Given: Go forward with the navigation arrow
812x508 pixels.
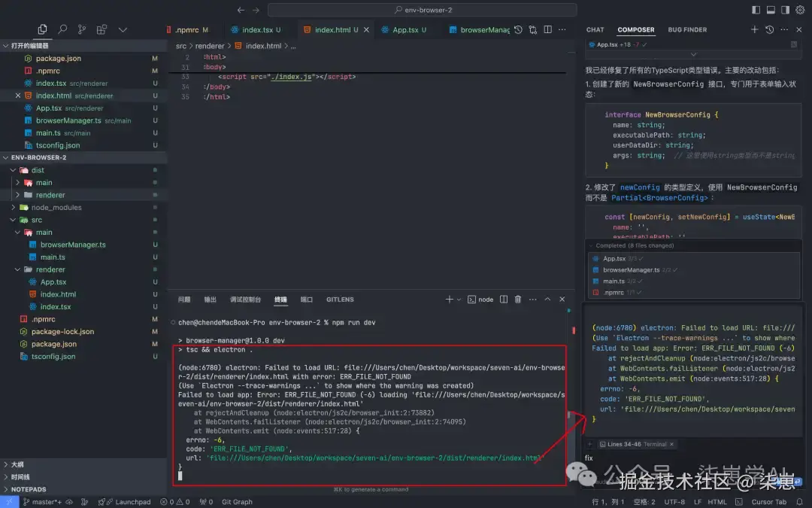Looking at the screenshot, I should 256,10.
